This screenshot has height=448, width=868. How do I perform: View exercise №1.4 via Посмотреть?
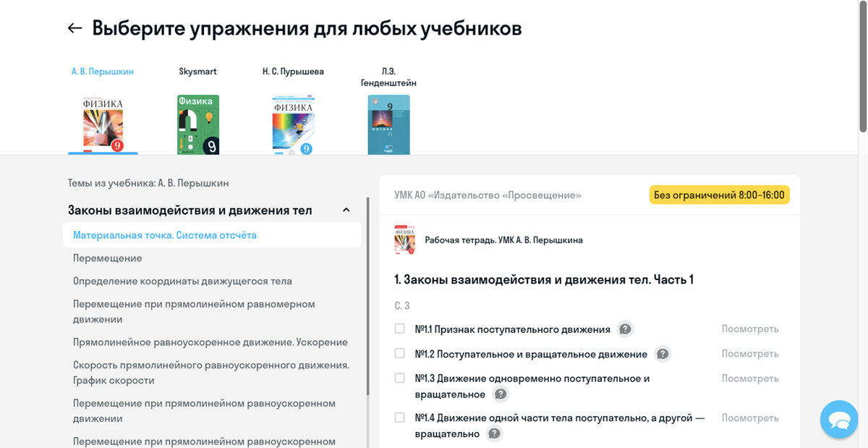pos(750,418)
